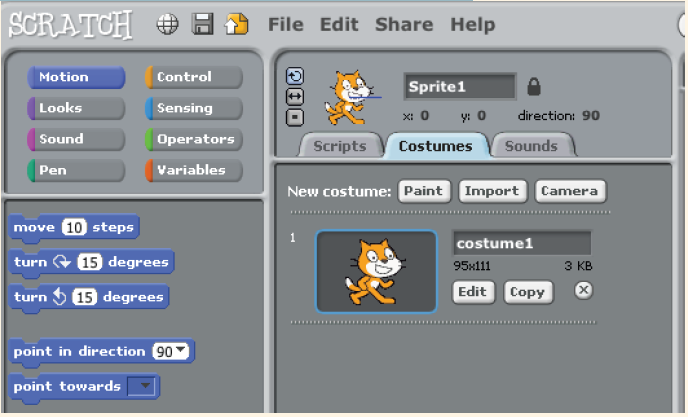Click the Sprite1 name field
688x417 pixels.
point(459,86)
